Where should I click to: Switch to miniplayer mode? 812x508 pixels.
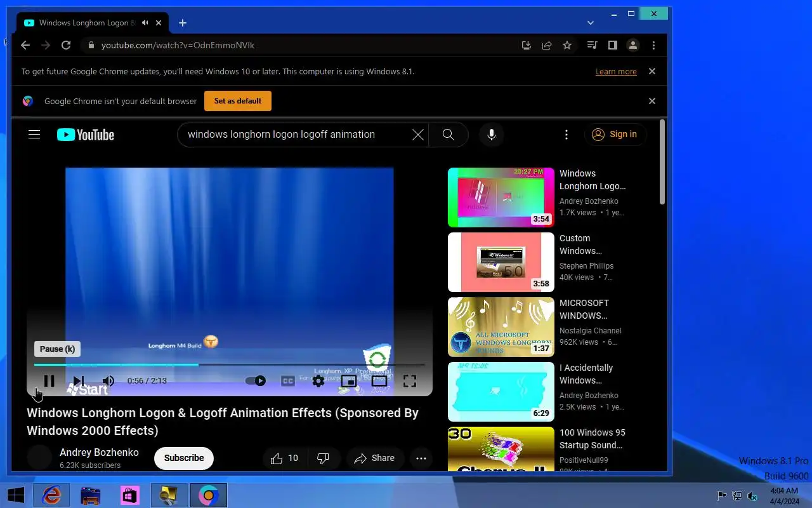[349, 381]
